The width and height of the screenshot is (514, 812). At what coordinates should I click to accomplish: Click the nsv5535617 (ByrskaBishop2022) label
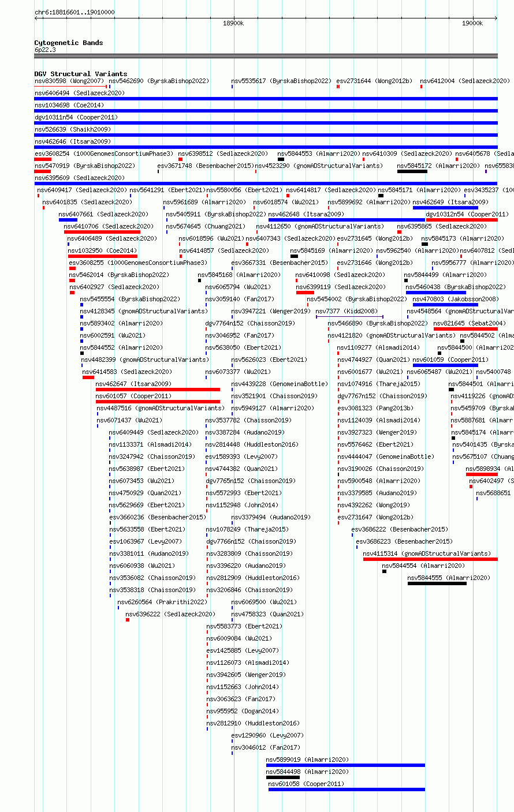click(x=282, y=81)
